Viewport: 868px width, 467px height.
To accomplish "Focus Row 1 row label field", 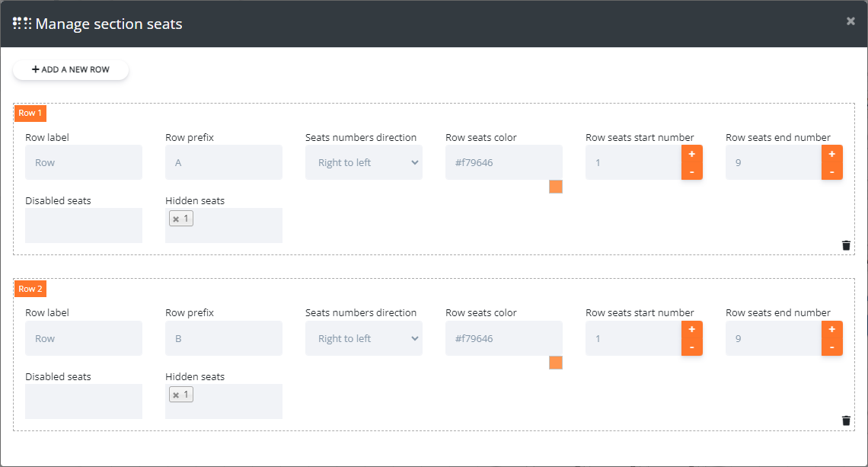I will point(84,162).
